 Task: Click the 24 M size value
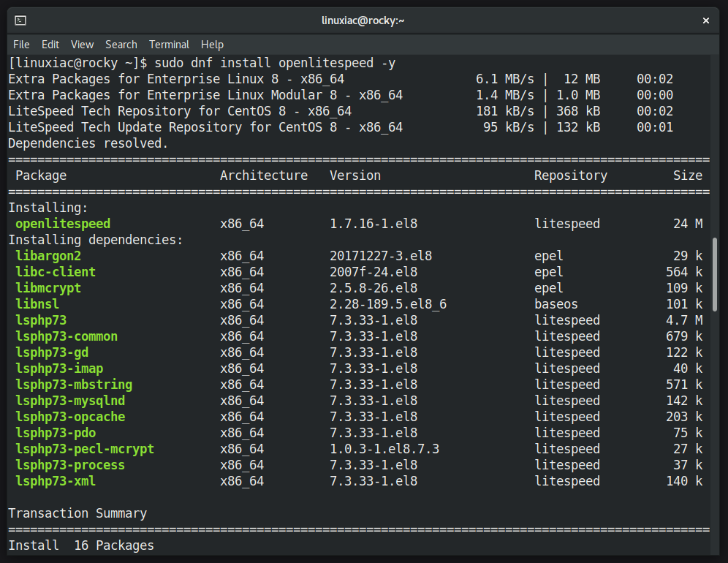pyautogui.click(x=688, y=224)
